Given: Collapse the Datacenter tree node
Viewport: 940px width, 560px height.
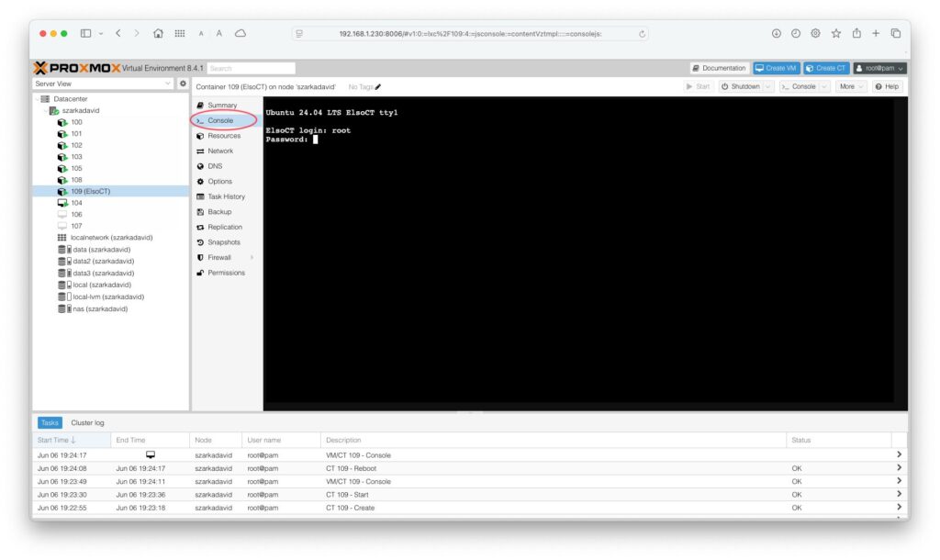Looking at the screenshot, I should (x=37, y=99).
